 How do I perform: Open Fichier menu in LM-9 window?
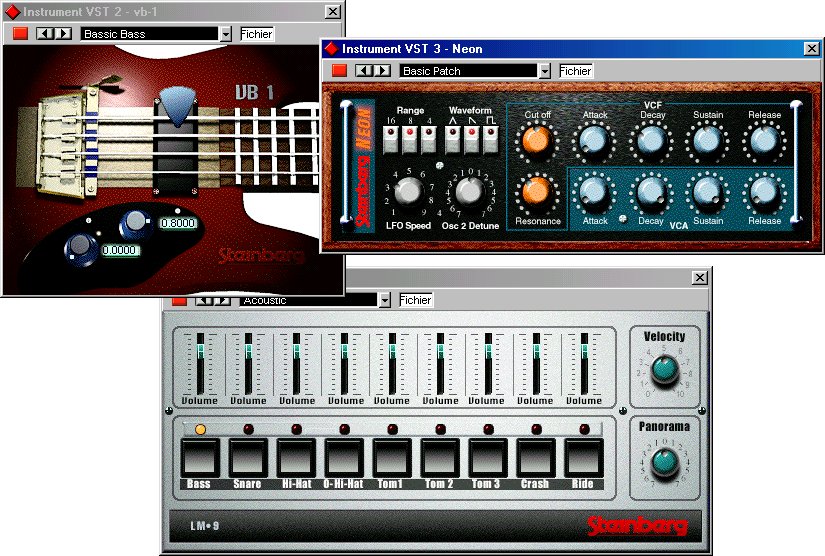[x=415, y=300]
